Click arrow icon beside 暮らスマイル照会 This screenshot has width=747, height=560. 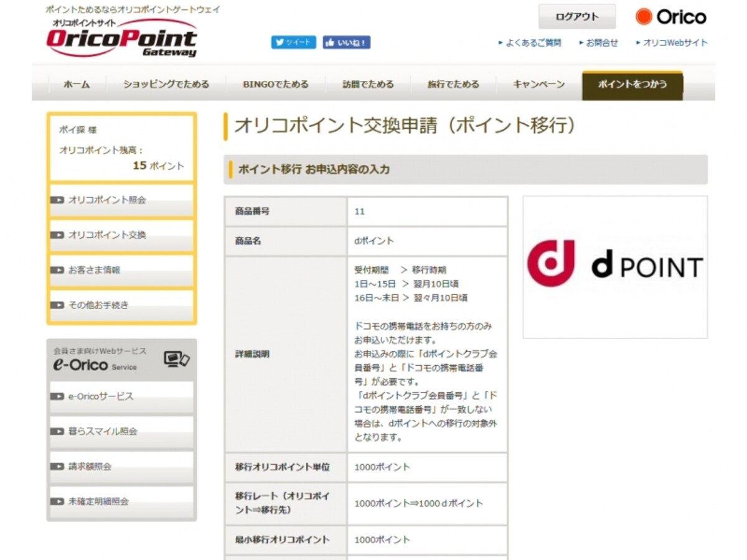(57, 431)
